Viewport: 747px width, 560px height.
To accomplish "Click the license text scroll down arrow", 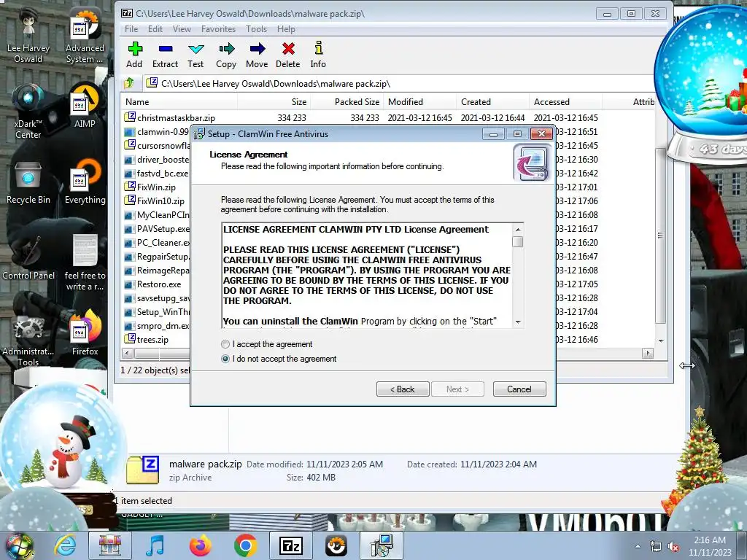I will point(518,322).
